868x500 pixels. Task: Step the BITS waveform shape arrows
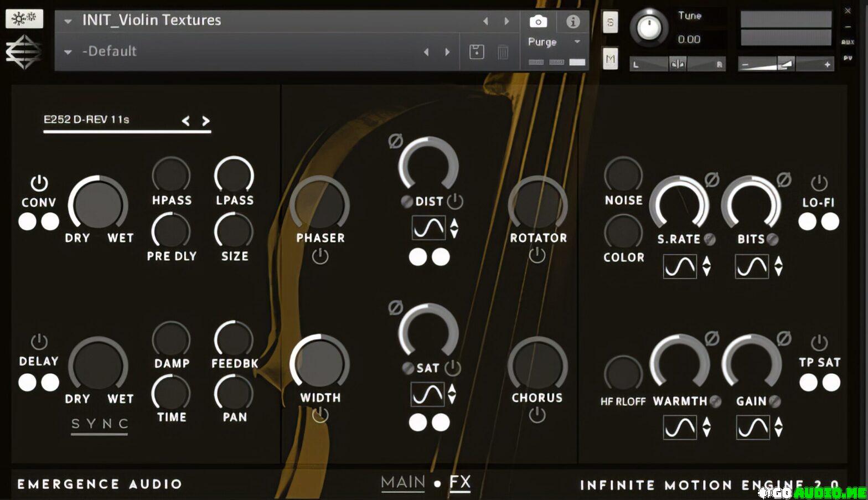pos(778,266)
